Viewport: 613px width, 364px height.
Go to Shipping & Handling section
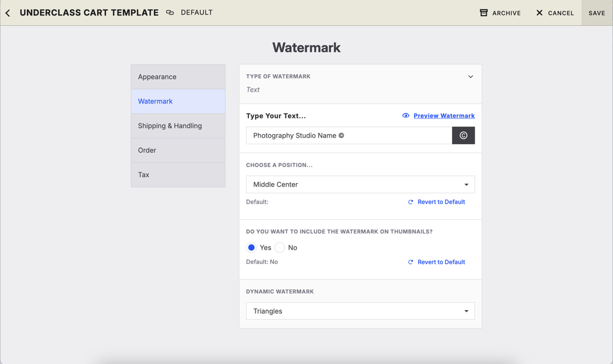point(178,126)
